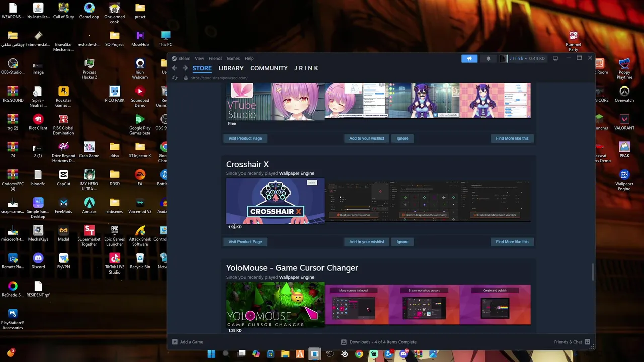Open YoloMouse 'Many cursors included' screenshot
The height and width of the screenshot is (362, 644).
[357, 305]
